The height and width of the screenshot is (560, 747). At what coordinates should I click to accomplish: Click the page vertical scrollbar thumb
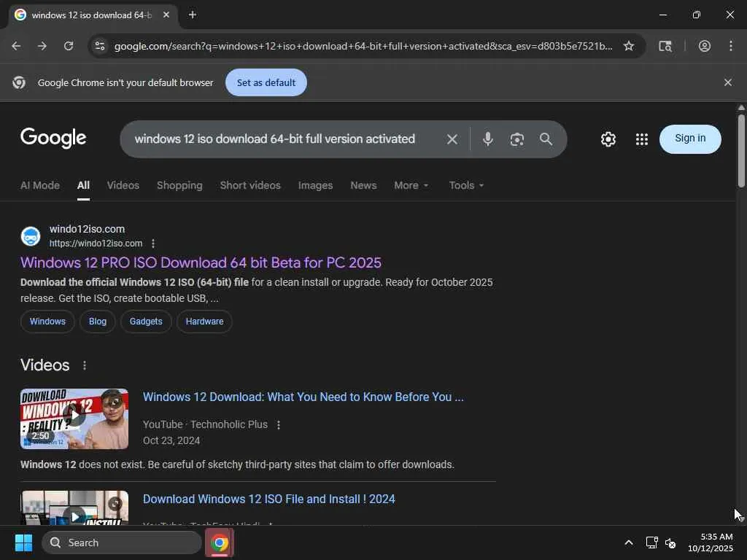pyautogui.click(x=741, y=150)
